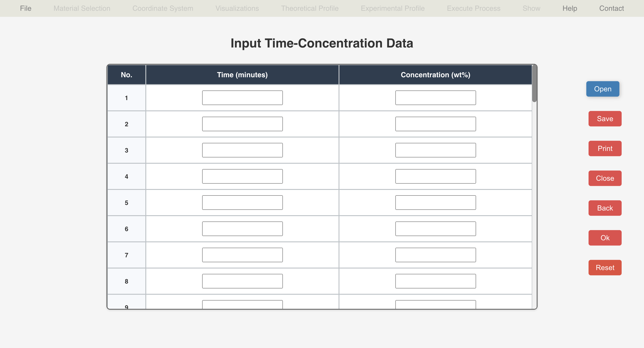The image size is (644, 348).
Task: Select the Concentration input in row 8
Action: click(x=435, y=281)
